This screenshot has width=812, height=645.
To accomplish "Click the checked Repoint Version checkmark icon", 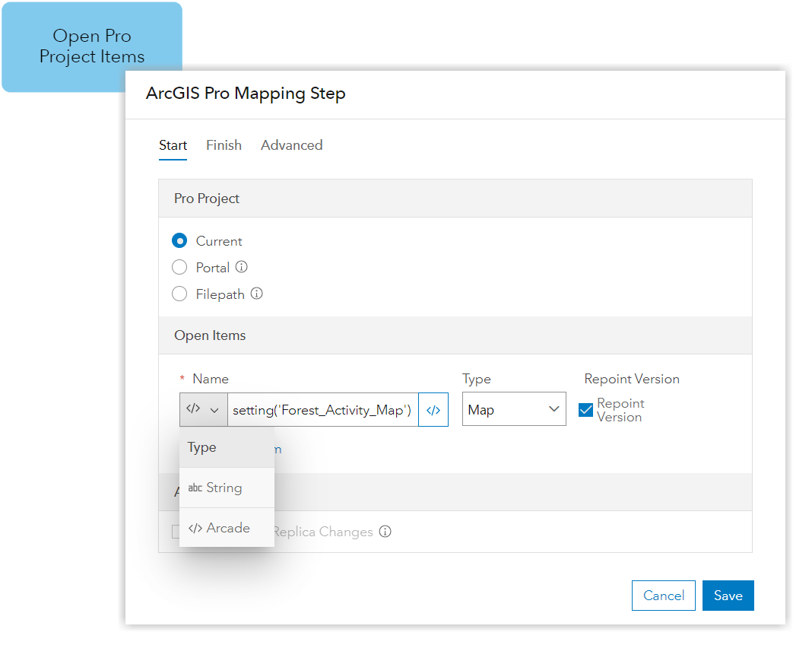I will [x=586, y=409].
